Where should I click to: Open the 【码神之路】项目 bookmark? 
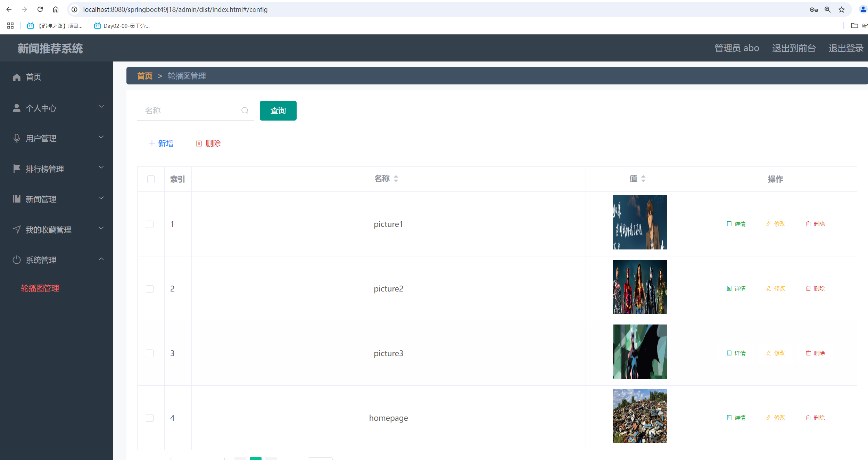55,26
